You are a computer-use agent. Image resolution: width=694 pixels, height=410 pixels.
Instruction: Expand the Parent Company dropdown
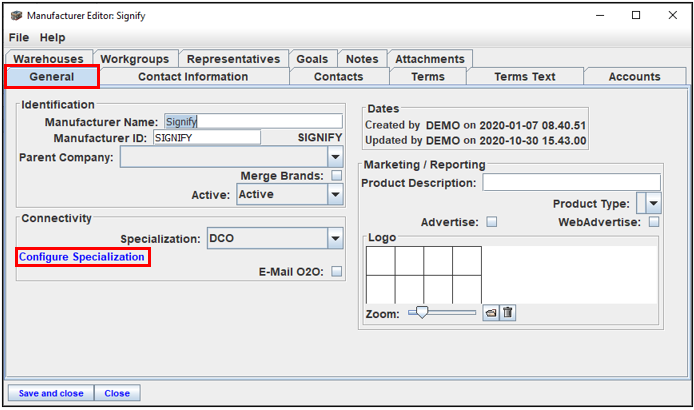tap(335, 157)
